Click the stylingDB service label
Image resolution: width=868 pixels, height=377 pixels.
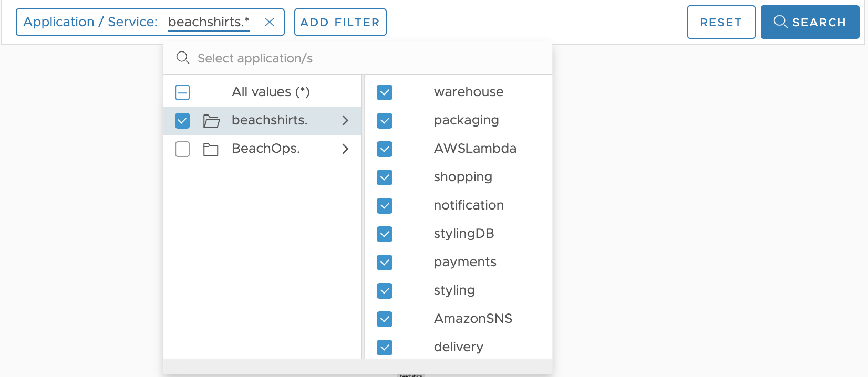click(464, 234)
